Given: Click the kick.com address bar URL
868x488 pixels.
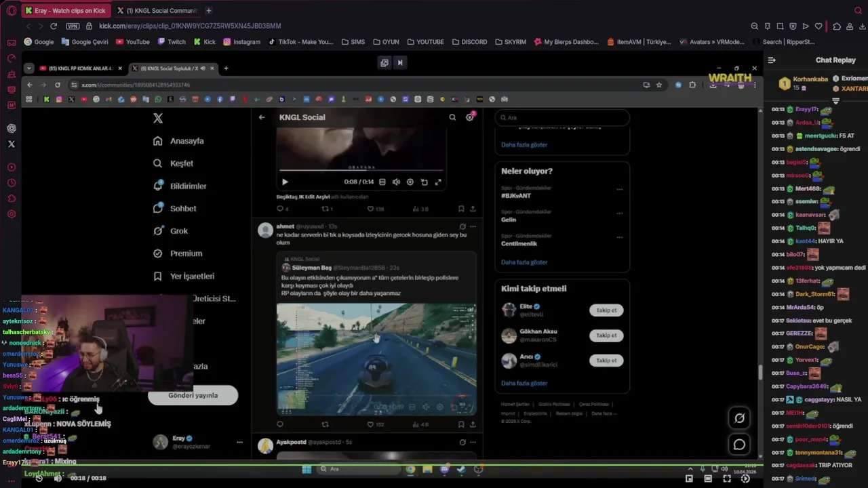Looking at the screenshot, I should click(x=190, y=26).
